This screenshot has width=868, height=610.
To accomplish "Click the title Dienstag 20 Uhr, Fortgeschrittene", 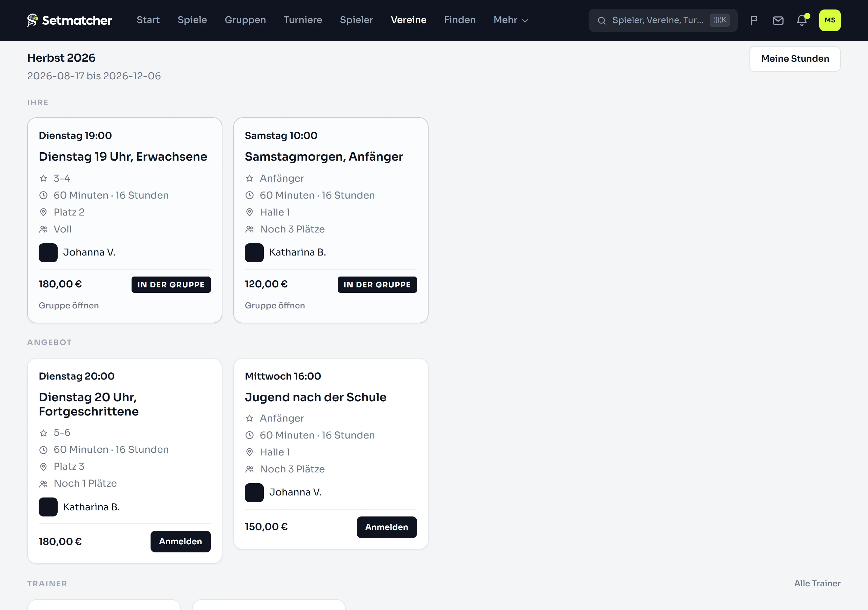I will pos(89,404).
